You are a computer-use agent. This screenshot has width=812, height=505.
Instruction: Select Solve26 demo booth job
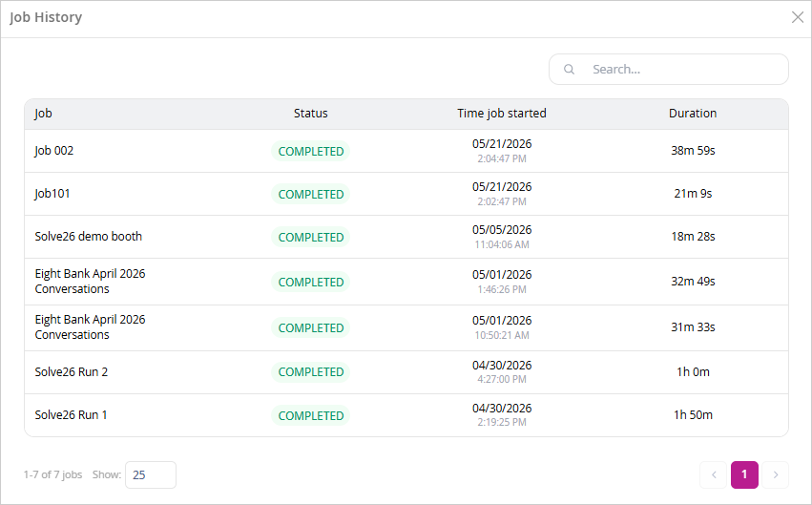coord(406,237)
